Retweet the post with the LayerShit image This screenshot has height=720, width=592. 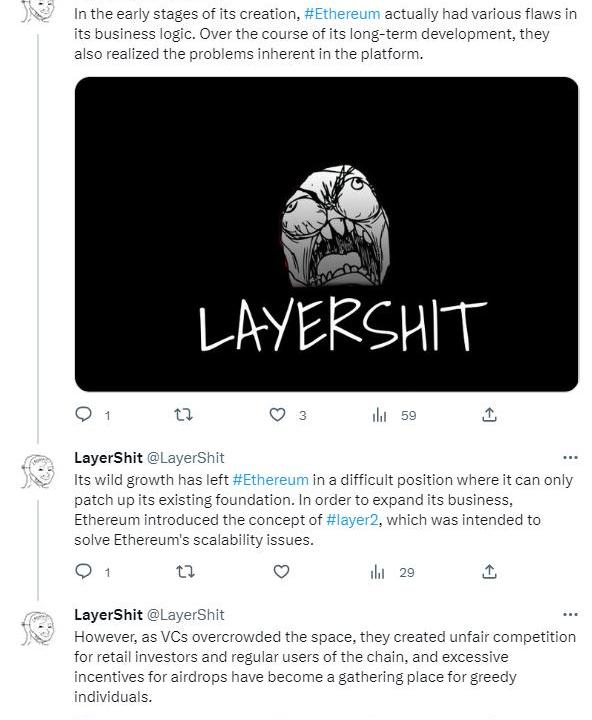pyautogui.click(x=184, y=415)
